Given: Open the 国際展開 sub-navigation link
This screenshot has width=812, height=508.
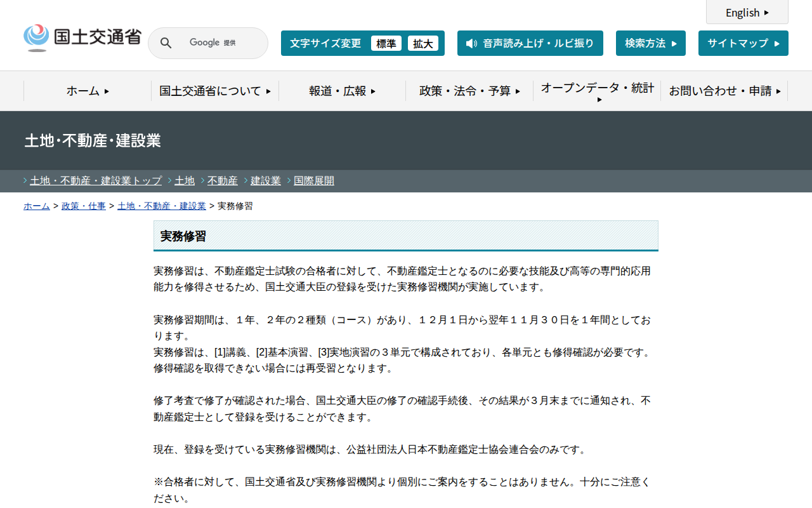Looking at the screenshot, I should pyautogui.click(x=314, y=181).
